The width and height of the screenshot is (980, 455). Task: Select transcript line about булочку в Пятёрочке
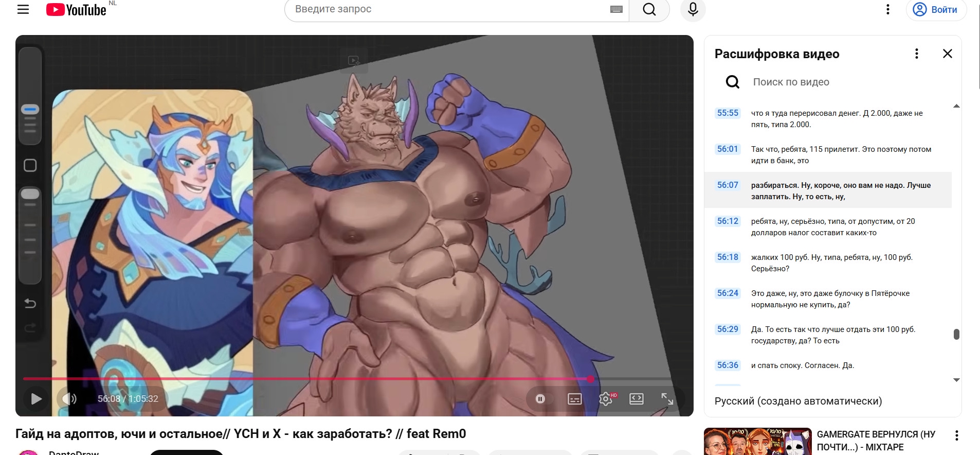tap(828, 299)
